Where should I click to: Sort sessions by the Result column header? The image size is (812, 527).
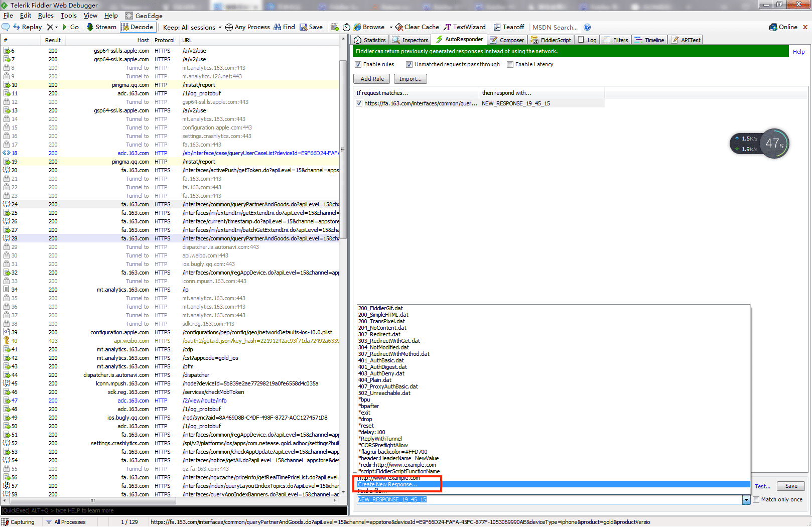53,40
